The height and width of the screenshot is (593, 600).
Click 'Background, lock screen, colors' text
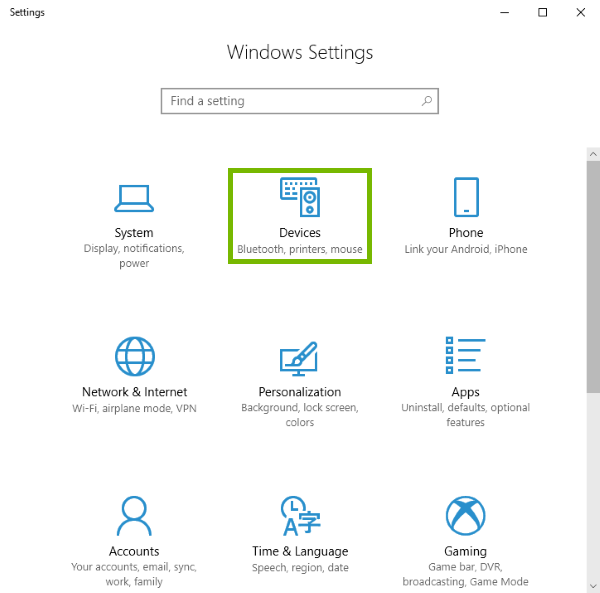click(x=300, y=415)
